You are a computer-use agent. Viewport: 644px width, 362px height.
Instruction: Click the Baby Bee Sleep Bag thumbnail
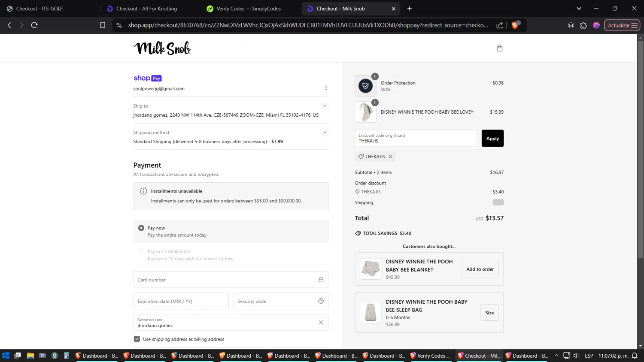(371, 312)
